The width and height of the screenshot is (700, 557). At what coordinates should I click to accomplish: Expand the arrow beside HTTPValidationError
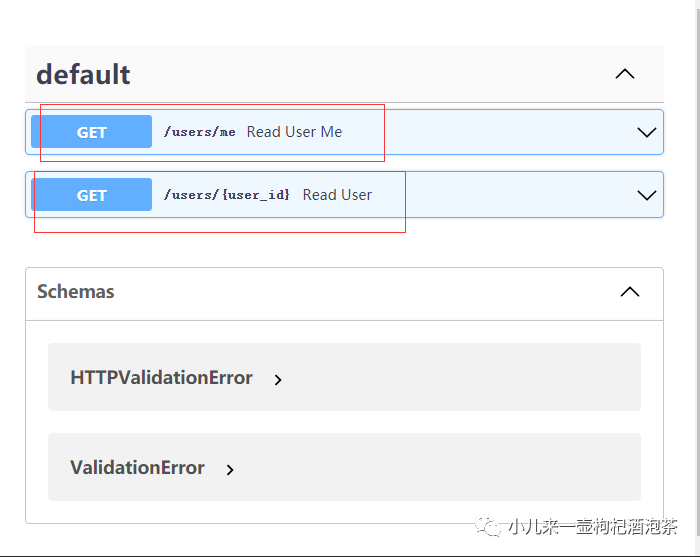[278, 380]
